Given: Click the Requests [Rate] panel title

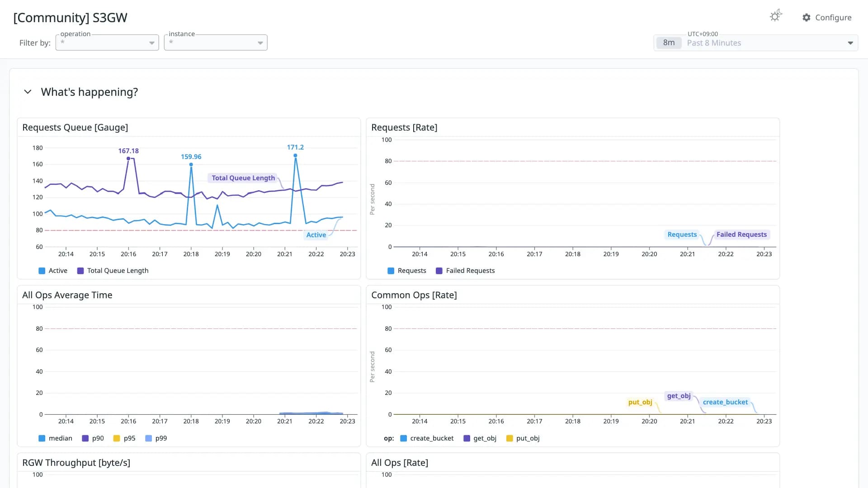Looking at the screenshot, I should (404, 127).
